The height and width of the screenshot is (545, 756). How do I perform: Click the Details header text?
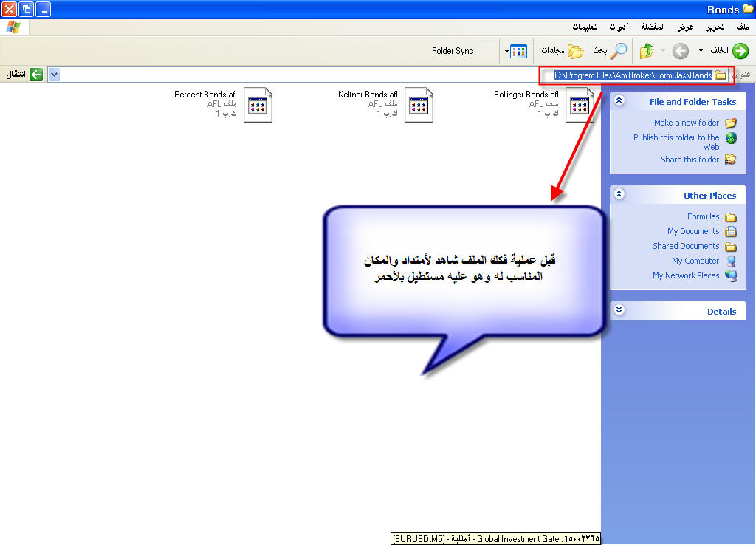721,311
